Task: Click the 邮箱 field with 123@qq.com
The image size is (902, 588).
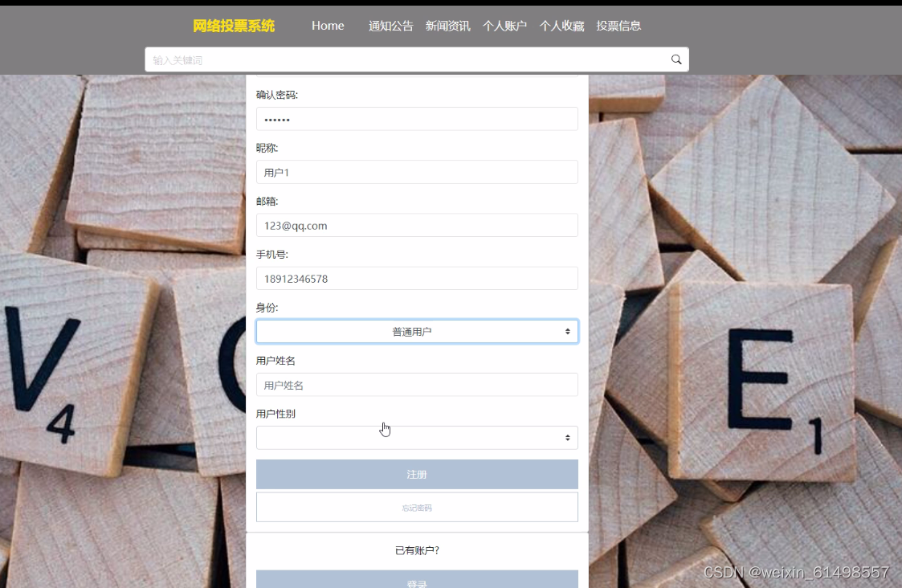Action: (x=417, y=226)
